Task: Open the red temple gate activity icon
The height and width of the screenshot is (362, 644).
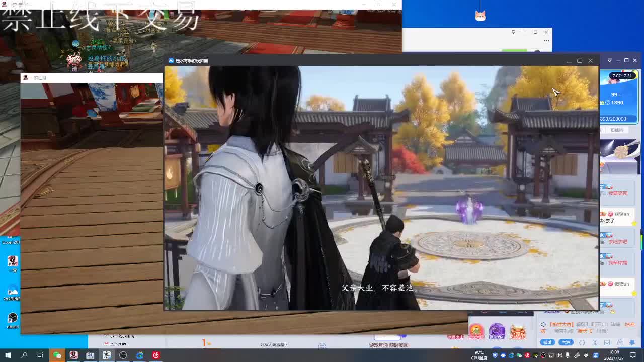Action: (x=518, y=331)
